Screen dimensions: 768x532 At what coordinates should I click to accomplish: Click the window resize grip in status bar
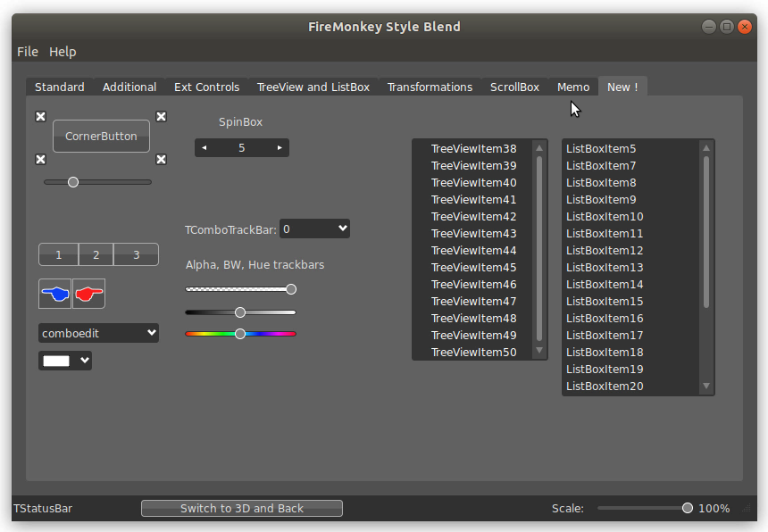pyautogui.click(x=747, y=509)
